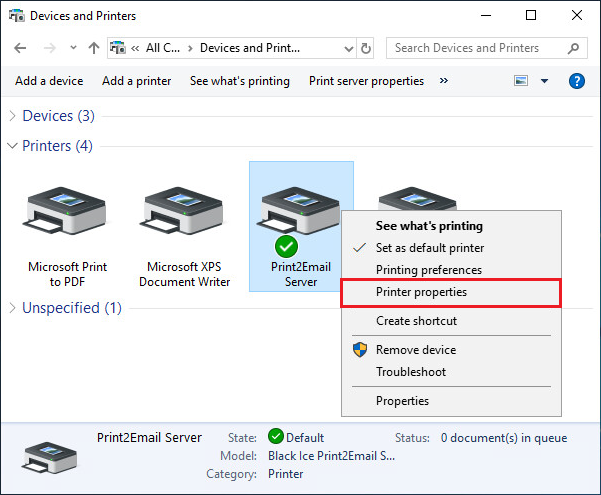Expand the Unspecified (1) group
This screenshot has width=601, height=495.
[12, 308]
